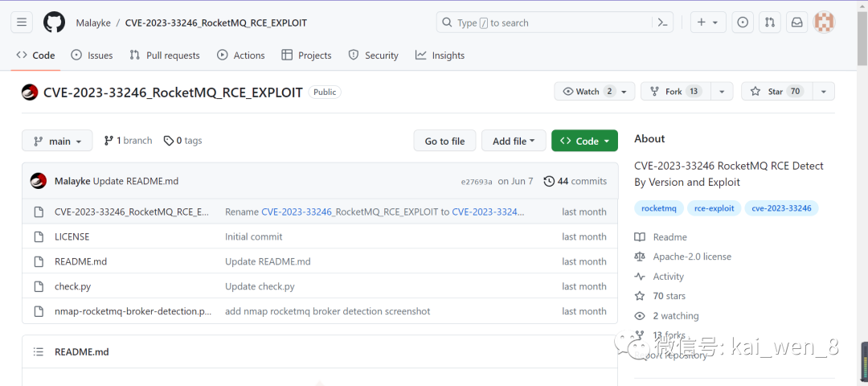This screenshot has width=868, height=386.
Task: Open the Apache-2.0 license link
Action: coord(692,257)
